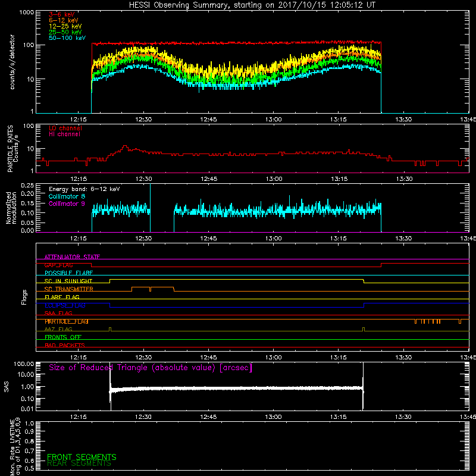Click the 13:30 tick under the flags plot
Screen dimensions: 476x476
click(403, 358)
